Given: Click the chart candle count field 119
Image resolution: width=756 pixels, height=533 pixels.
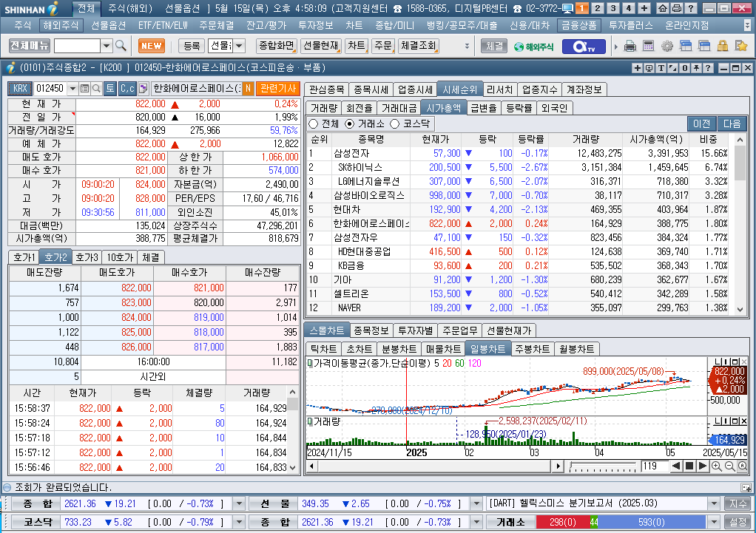Looking at the screenshot, I should (653, 466).
